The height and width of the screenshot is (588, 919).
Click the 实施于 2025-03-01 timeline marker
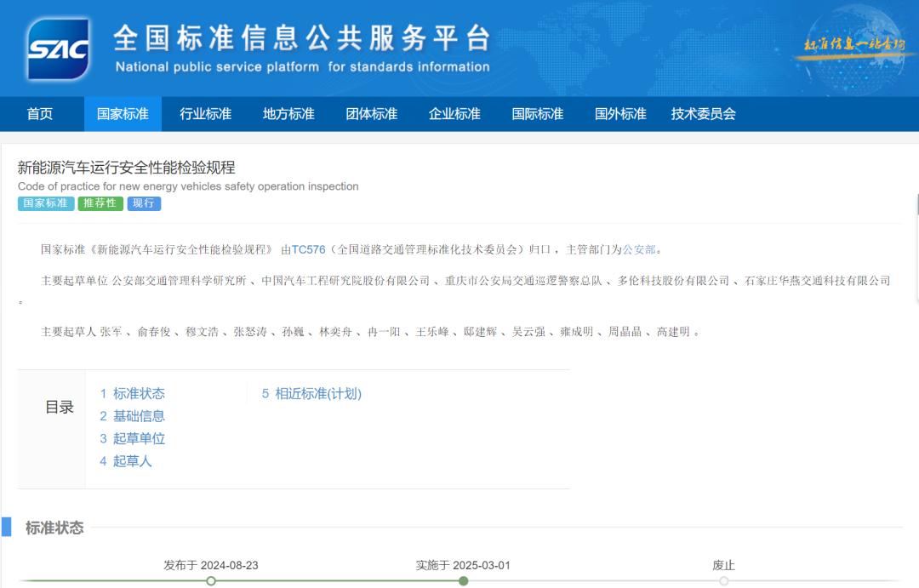[463, 580]
